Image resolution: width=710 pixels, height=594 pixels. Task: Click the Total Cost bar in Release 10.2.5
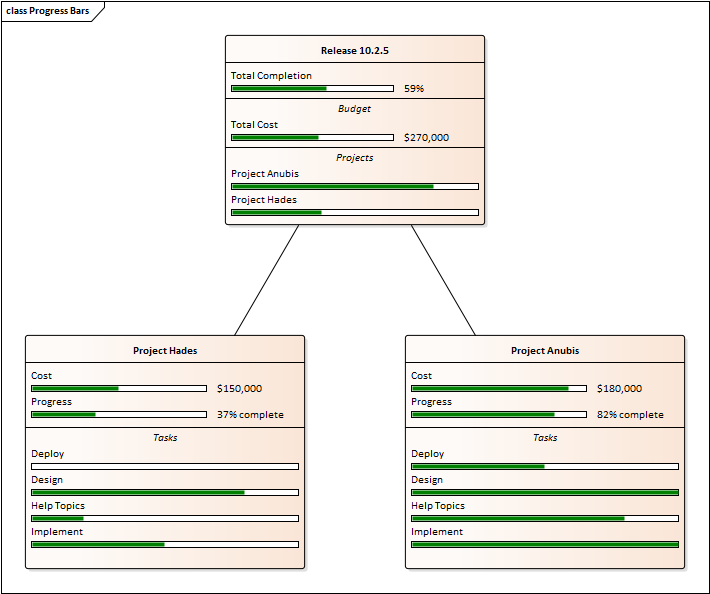click(312, 137)
